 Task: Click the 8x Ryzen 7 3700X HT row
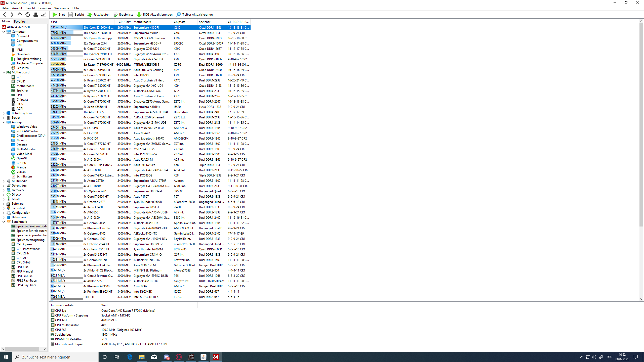click(150, 65)
